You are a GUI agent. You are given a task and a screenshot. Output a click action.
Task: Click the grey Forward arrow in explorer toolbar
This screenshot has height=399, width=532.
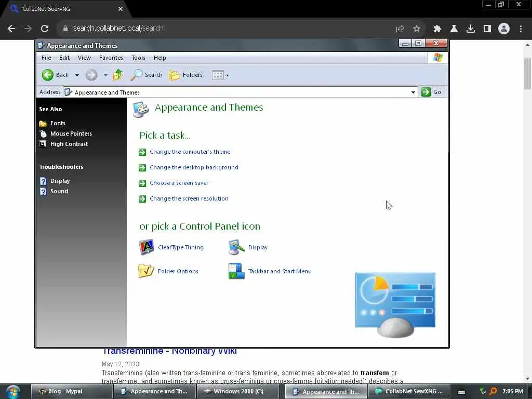tap(91, 75)
